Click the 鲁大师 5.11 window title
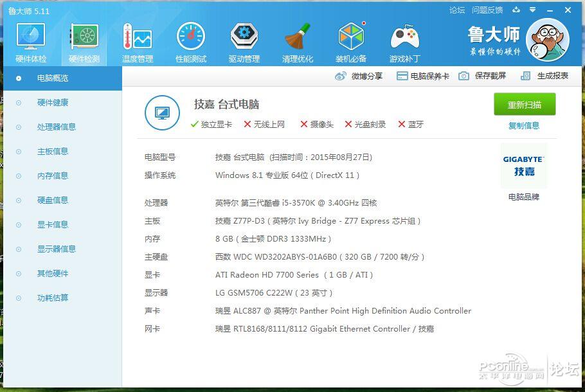Viewport: 585px width, 392px height. (x=29, y=11)
